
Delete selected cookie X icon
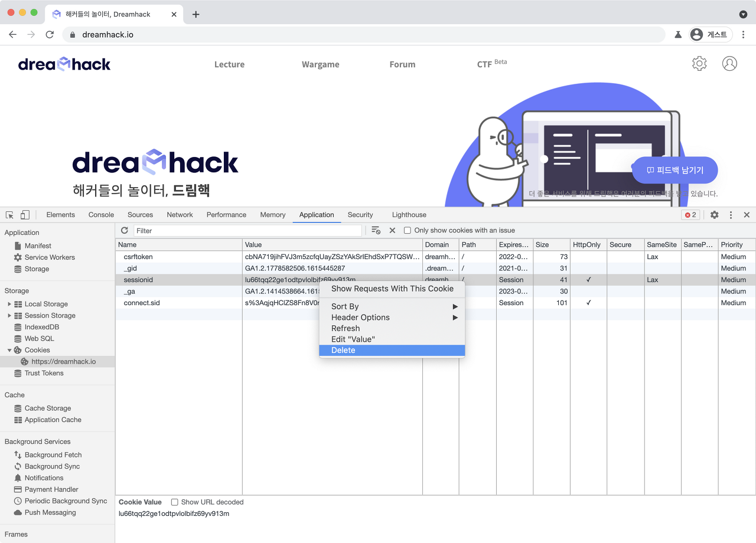tap(392, 230)
